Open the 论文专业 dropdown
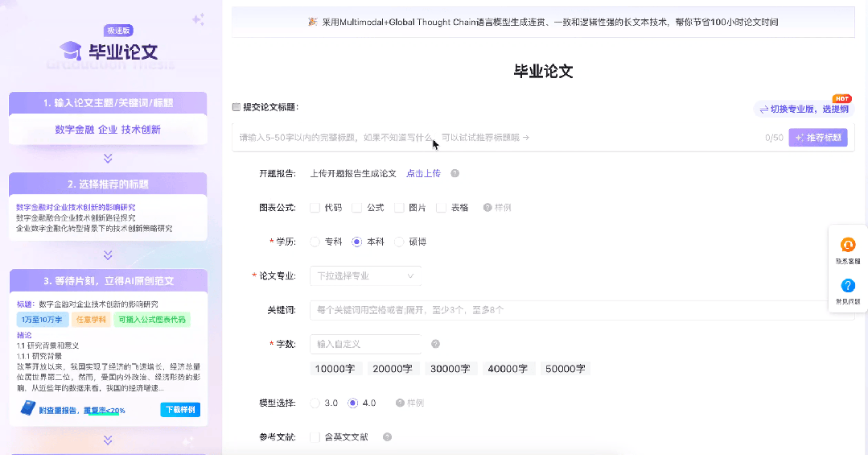 tap(366, 276)
